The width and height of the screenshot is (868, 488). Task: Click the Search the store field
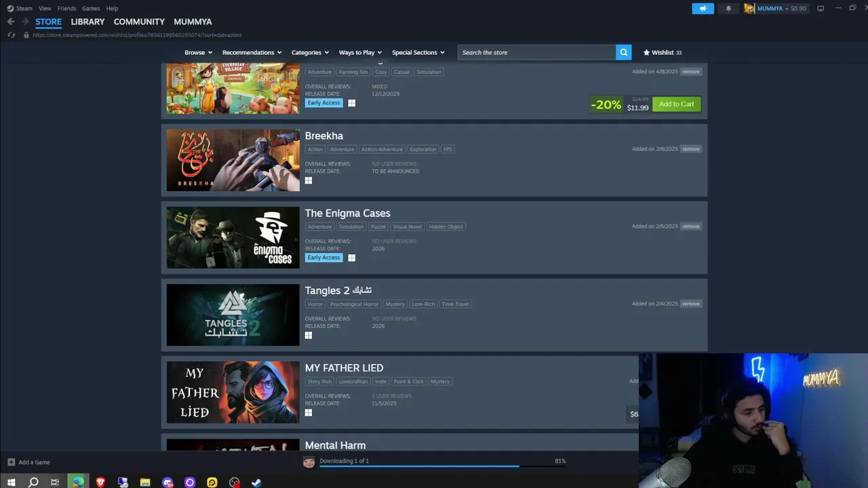click(536, 52)
